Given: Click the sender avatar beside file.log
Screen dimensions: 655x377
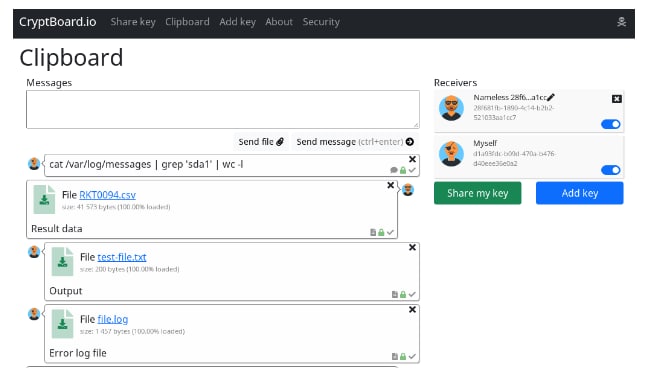Looking at the screenshot, I should pyautogui.click(x=34, y=314).
